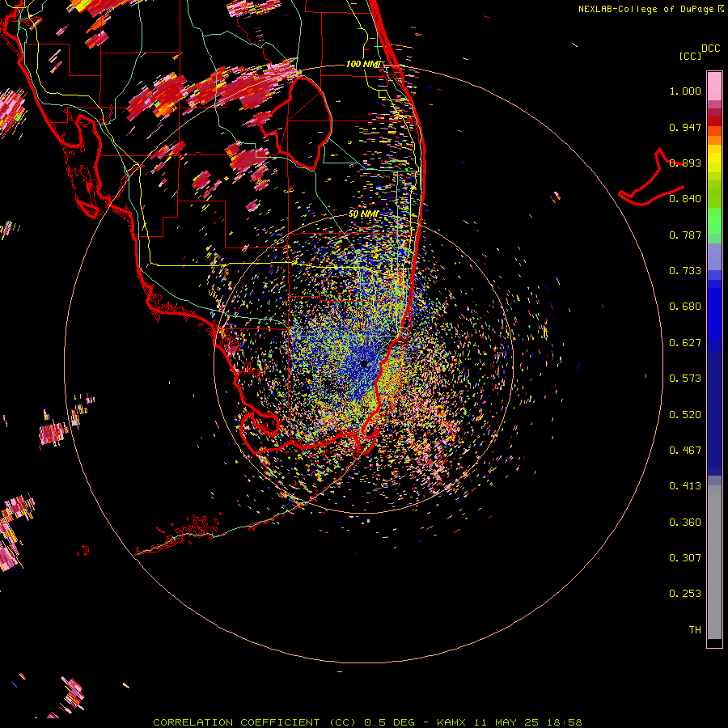Viewport: 728px width, 728px height.
Task: Click the DCC label above the color bar
Action: click(710, 49)
